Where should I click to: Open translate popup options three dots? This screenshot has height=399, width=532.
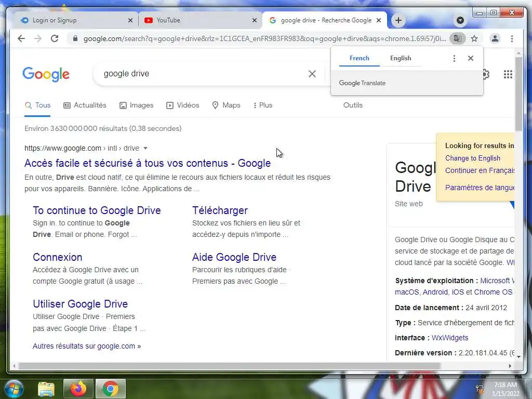pos(454,58)
